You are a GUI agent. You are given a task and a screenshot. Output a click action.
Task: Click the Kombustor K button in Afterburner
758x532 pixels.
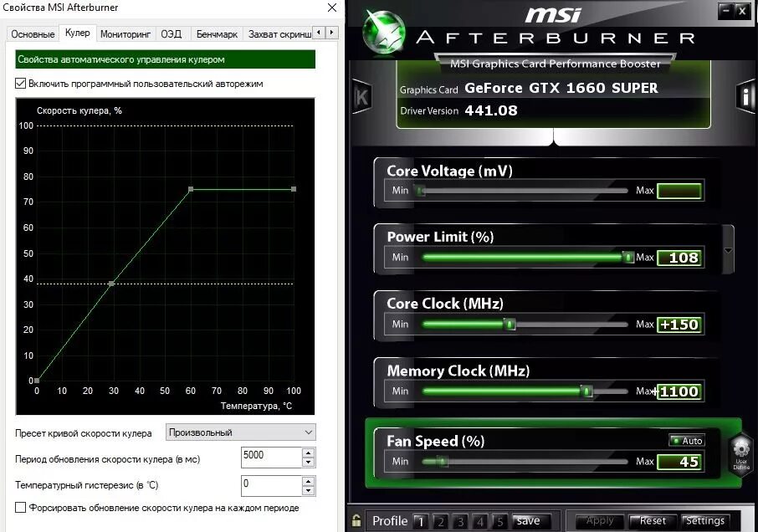pyautogui.click(x=361, y=97)
